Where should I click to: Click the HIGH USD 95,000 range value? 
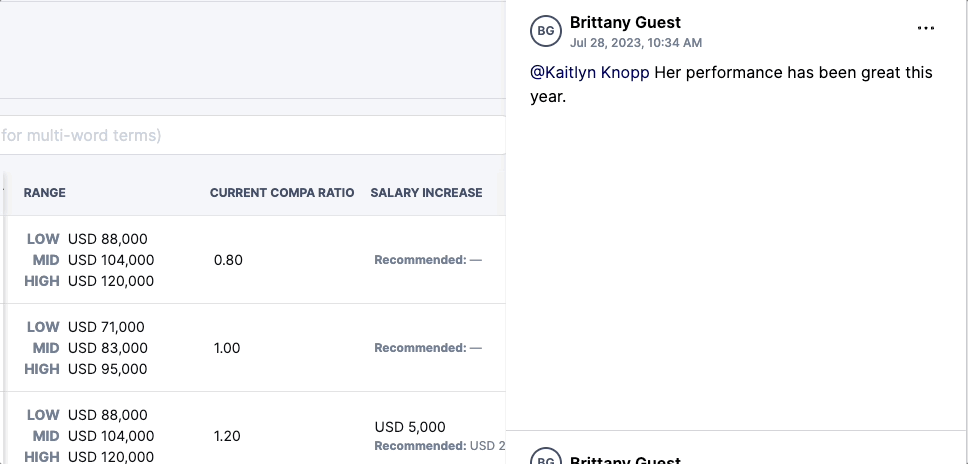[86, 369]
